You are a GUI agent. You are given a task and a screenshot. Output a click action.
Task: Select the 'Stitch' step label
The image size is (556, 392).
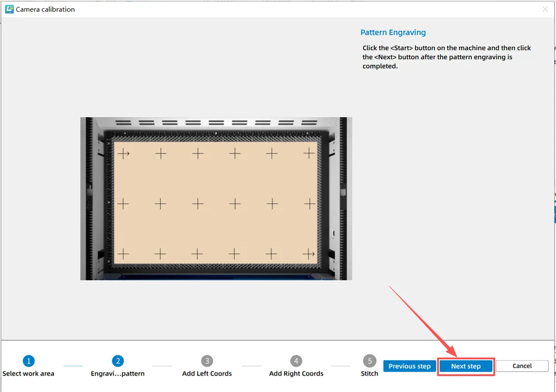(369, 374)
